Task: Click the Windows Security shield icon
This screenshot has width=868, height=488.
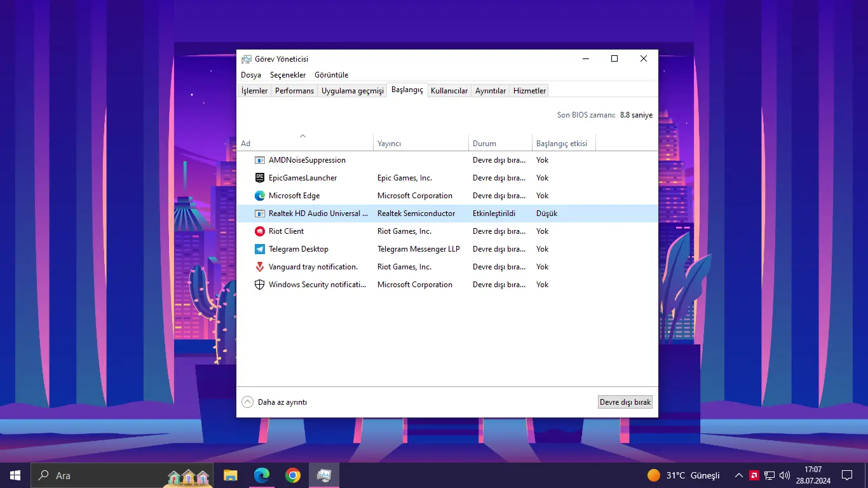Action: (259, 285)
